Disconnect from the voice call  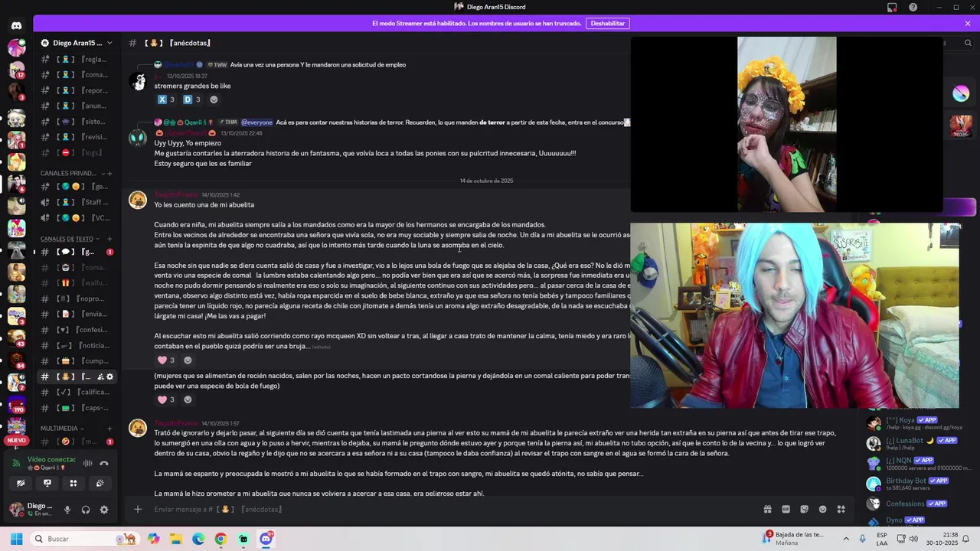coord(104,463)
